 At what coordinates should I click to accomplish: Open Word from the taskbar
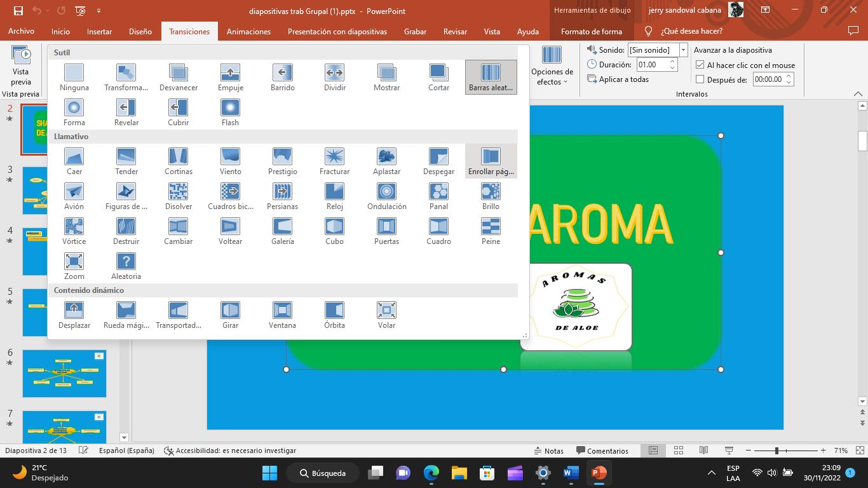coord(570,473)
